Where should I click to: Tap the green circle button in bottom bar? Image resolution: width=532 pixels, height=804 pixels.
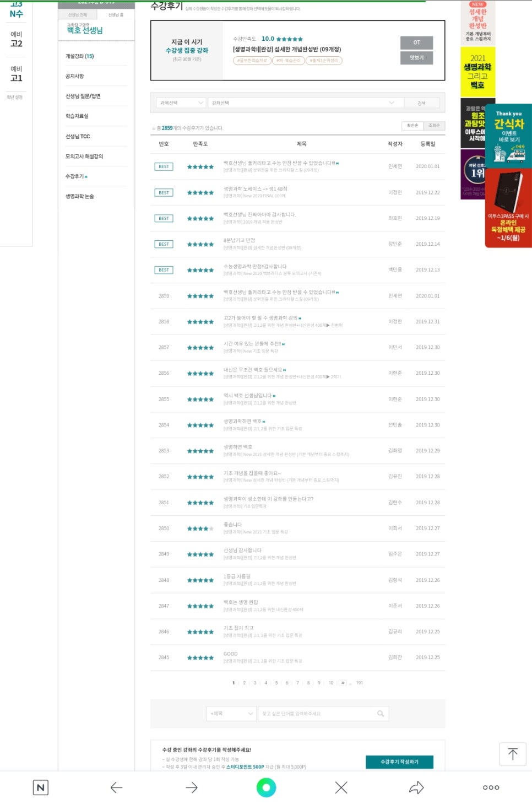[x=266, y=787]
